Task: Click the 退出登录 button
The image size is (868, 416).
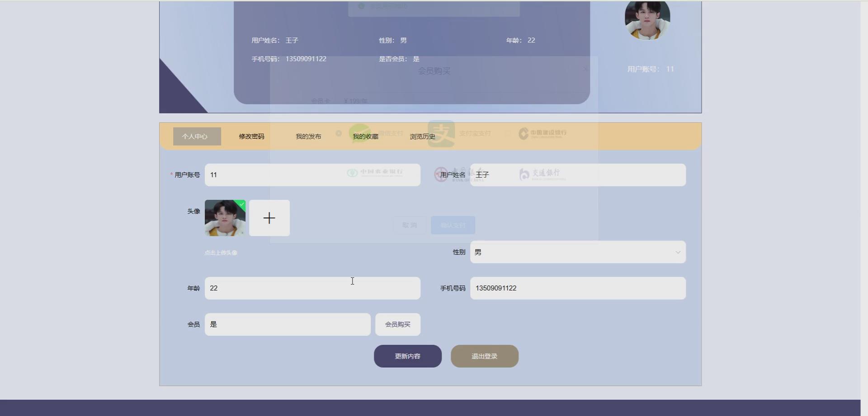Action: (x=485, y=356)
